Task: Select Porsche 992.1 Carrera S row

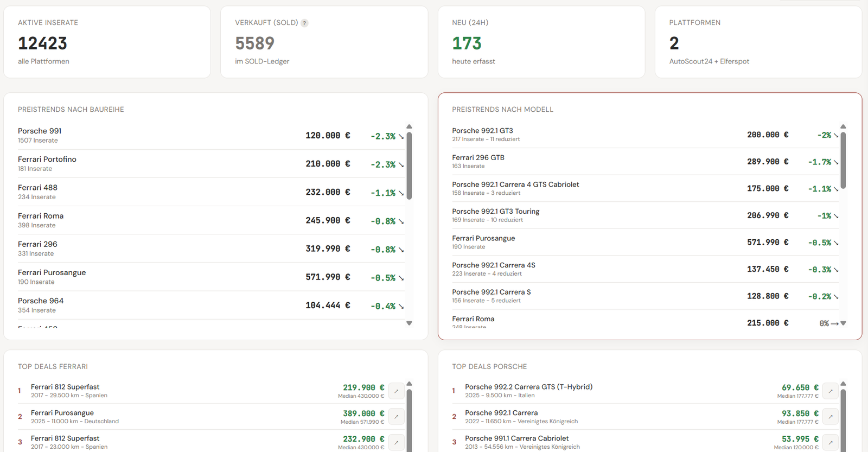Action: 645,296
